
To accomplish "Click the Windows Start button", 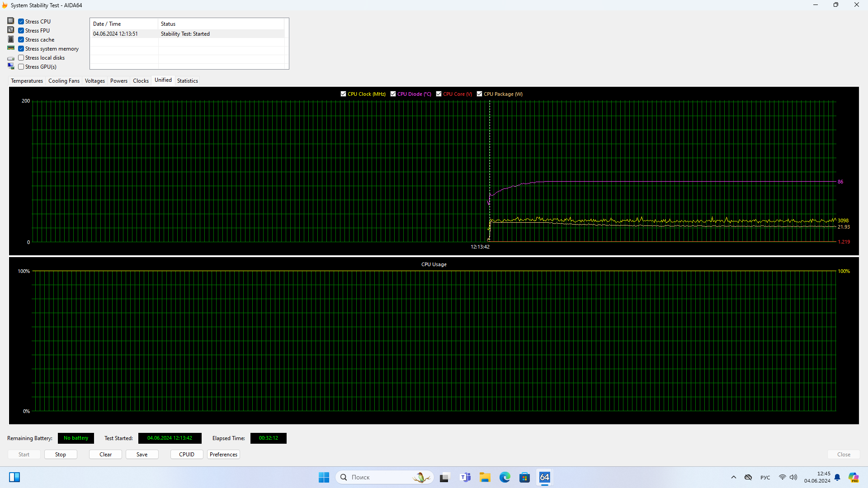I will click(x=324, y=477).
